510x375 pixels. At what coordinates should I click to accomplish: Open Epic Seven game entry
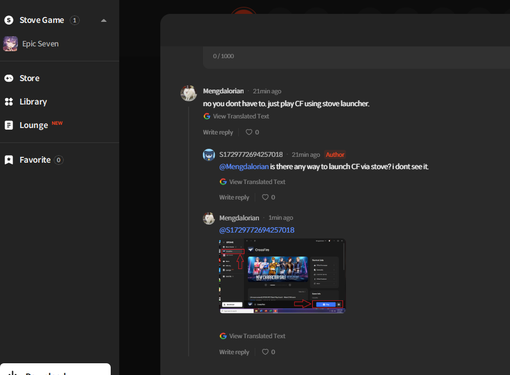click(x=40, y=44)
